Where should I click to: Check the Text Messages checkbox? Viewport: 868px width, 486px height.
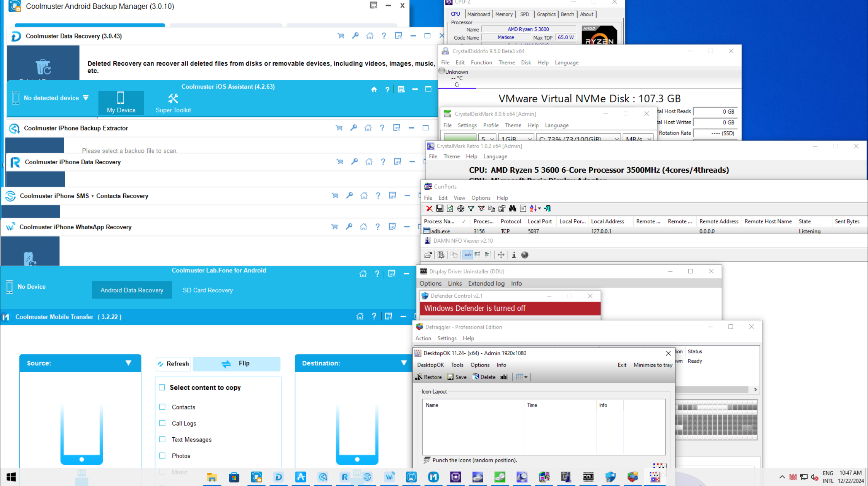[x=162, y=439]
